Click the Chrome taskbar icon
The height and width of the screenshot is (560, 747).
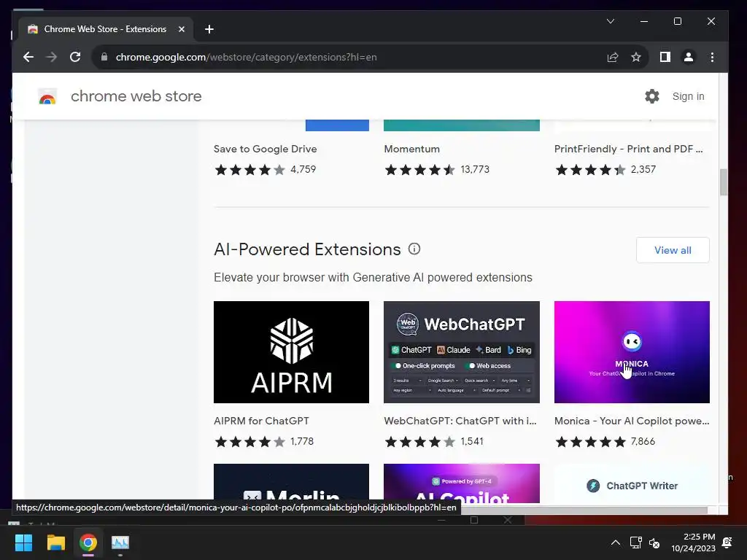point(88,542)
